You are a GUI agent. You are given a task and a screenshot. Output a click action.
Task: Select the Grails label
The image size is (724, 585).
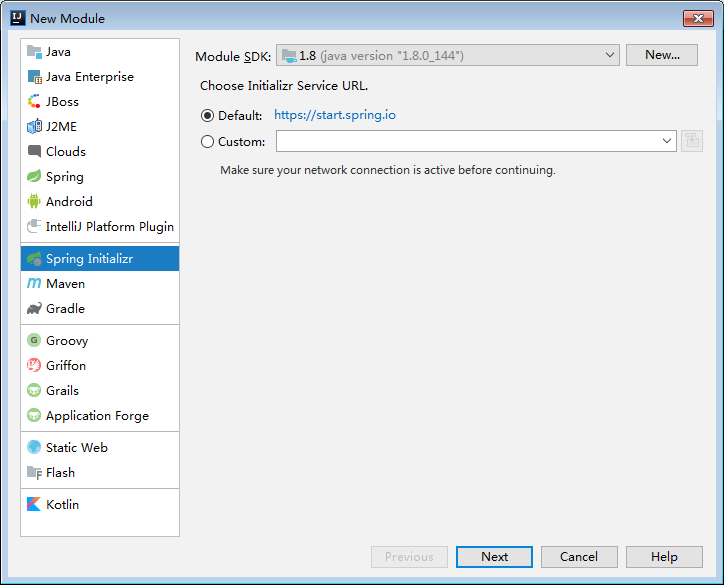[62, 390]
